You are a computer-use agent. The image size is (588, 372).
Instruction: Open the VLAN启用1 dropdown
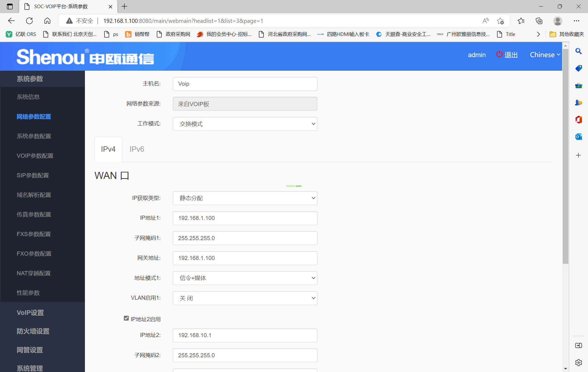245,298
